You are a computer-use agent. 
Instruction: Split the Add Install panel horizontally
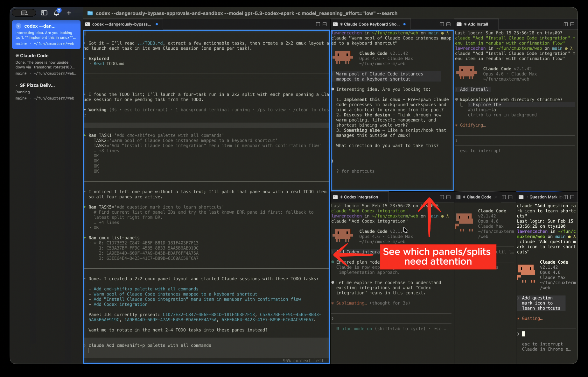click(572, 24)
